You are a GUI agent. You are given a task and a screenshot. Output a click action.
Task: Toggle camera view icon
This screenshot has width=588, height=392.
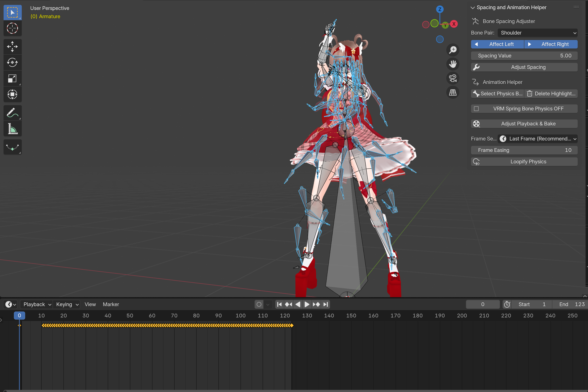click(453, 78)
